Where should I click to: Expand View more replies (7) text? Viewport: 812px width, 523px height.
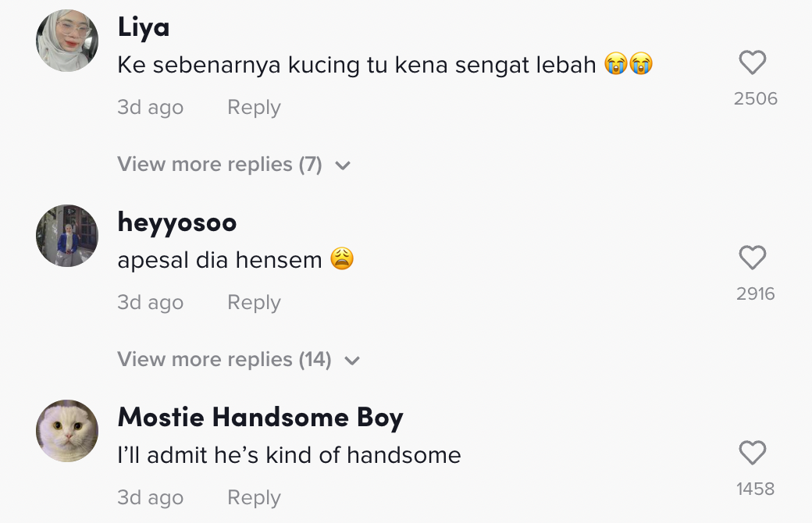pos(219,165)
